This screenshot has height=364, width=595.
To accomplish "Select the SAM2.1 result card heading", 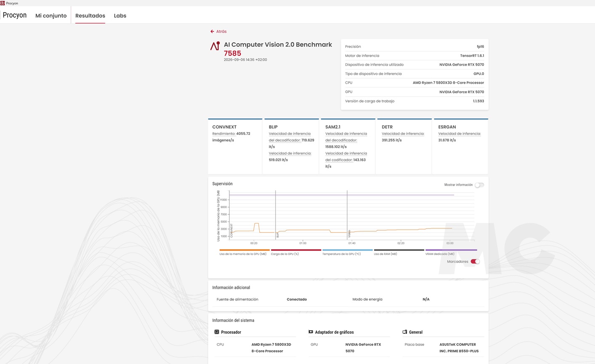I will 333,127.
